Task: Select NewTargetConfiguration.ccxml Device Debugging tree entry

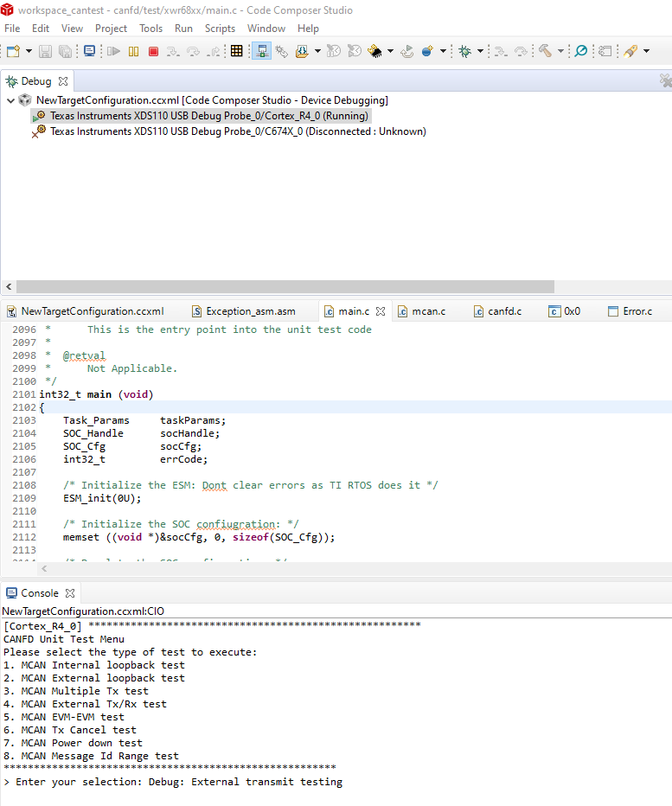Action: click(212, 100)
